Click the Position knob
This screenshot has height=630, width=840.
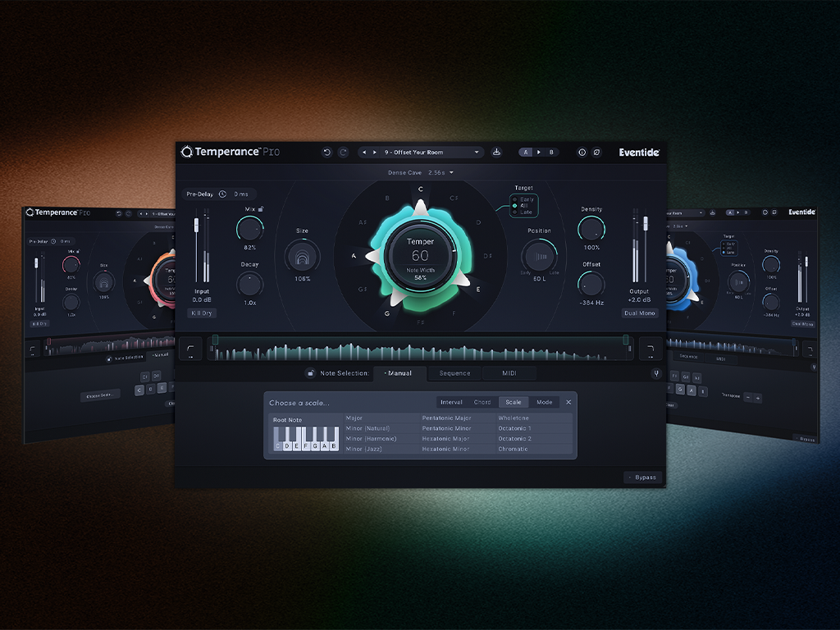click(x=540, y=257)
